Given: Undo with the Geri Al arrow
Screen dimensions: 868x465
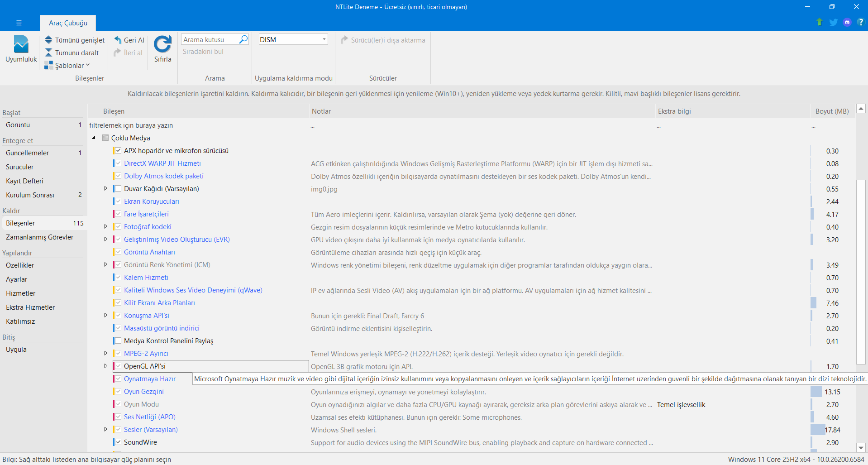Looking at the screenshot, I should [x=118, y=40].
